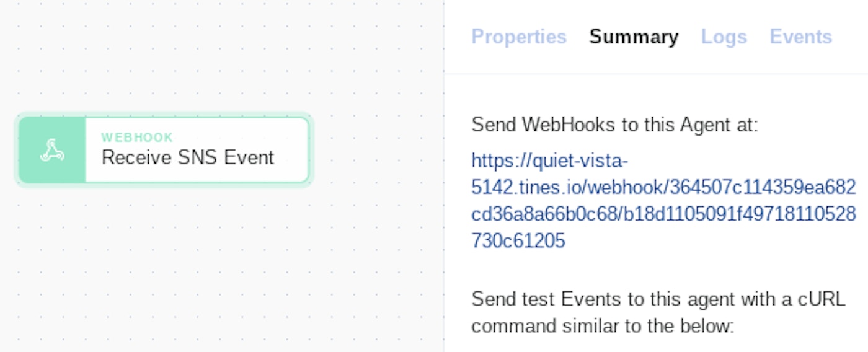This screenshot has height=352, width=868.
Task: Switch to the Summary tab
Action: coord(634,37)
